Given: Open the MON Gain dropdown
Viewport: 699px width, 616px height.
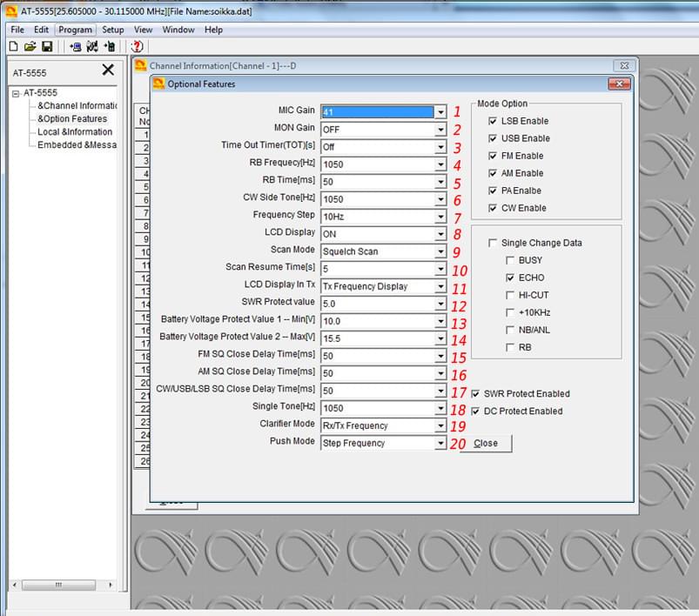Looking at the screenshot, I should click(x=440, y=130).
